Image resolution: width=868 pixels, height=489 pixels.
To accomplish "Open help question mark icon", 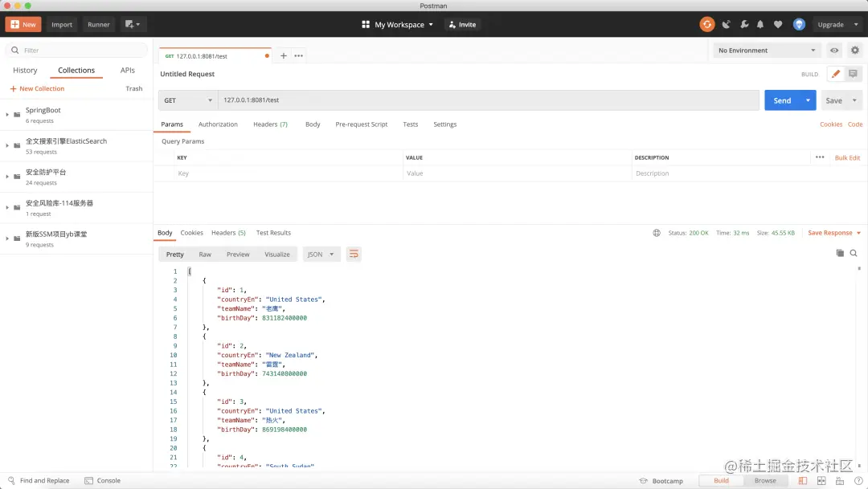I will 858,481.
